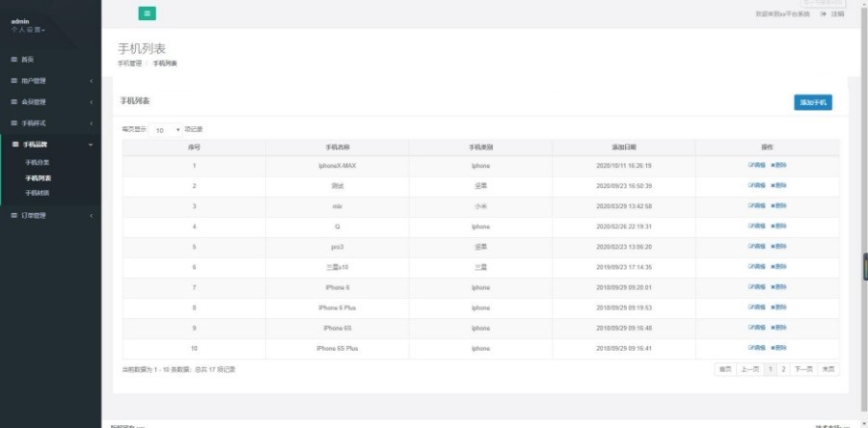Screen dimensions: 868x428
Task: Edit the iPhone 6 Plus entry
Action: pyautogui.click(x=757, y=307)
